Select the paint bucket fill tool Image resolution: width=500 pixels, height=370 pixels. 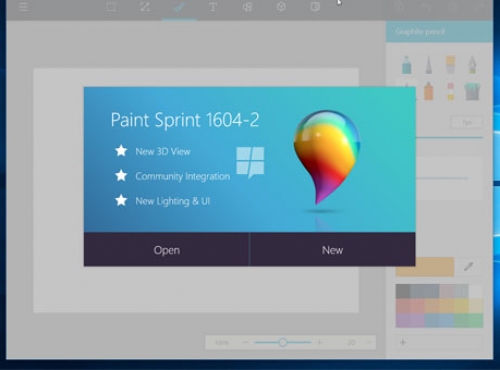(472, 91)
